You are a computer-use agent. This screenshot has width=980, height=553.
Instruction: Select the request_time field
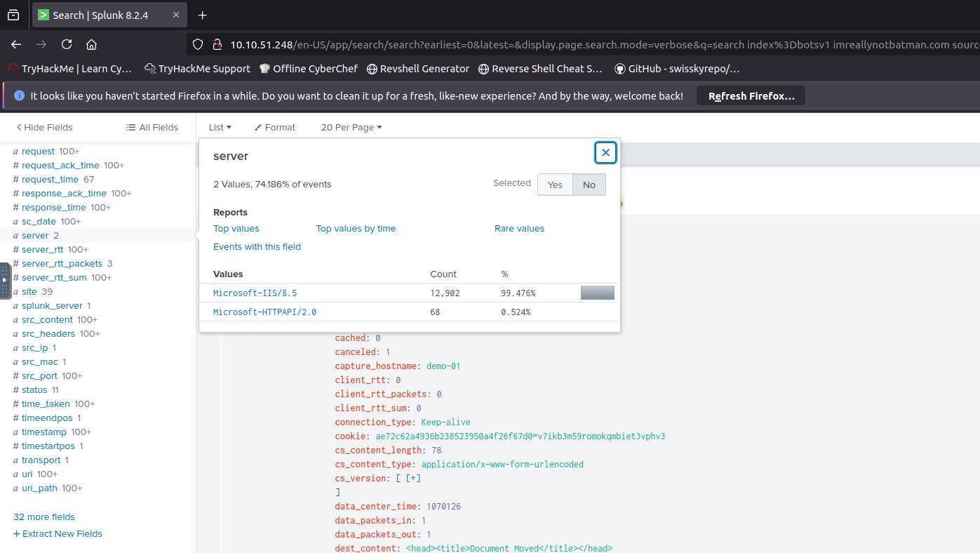51,179
